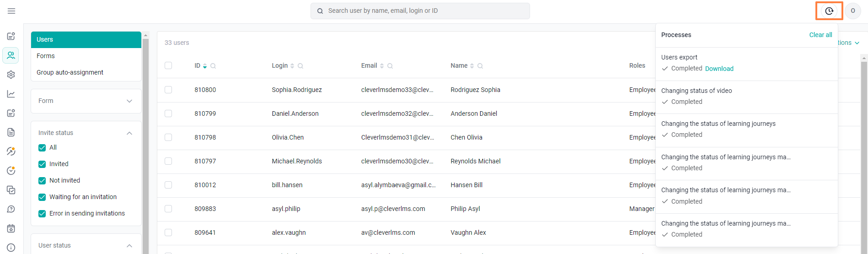This screenshot has width=868, height=254.
Task: Collapse the Invite status section
Action: click(129, 133)
